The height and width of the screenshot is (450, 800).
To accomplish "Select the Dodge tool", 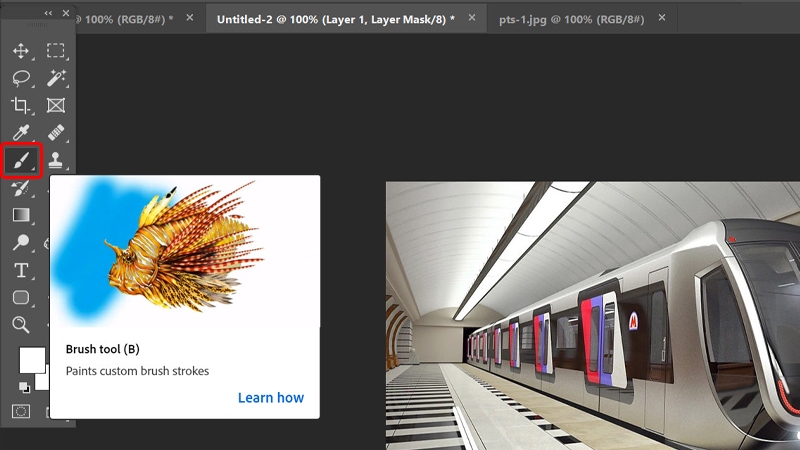I will pyautogui.click(x=21, y=242).
